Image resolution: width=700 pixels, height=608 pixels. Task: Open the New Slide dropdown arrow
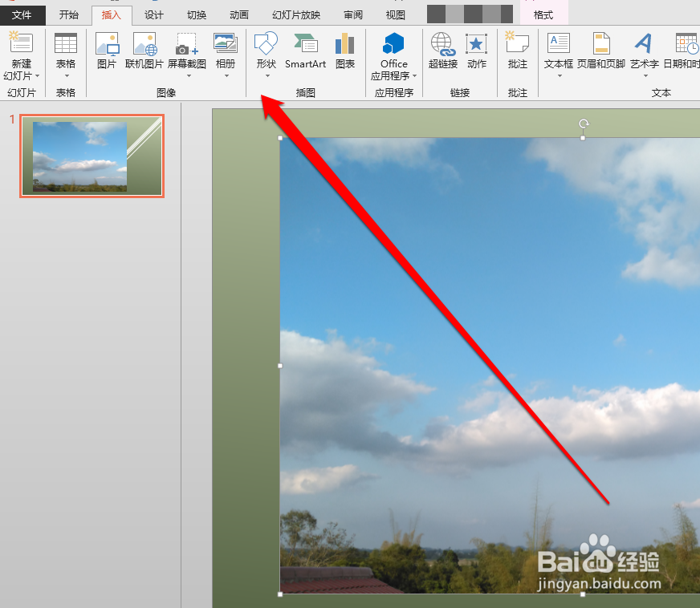[x=37, y=76]
